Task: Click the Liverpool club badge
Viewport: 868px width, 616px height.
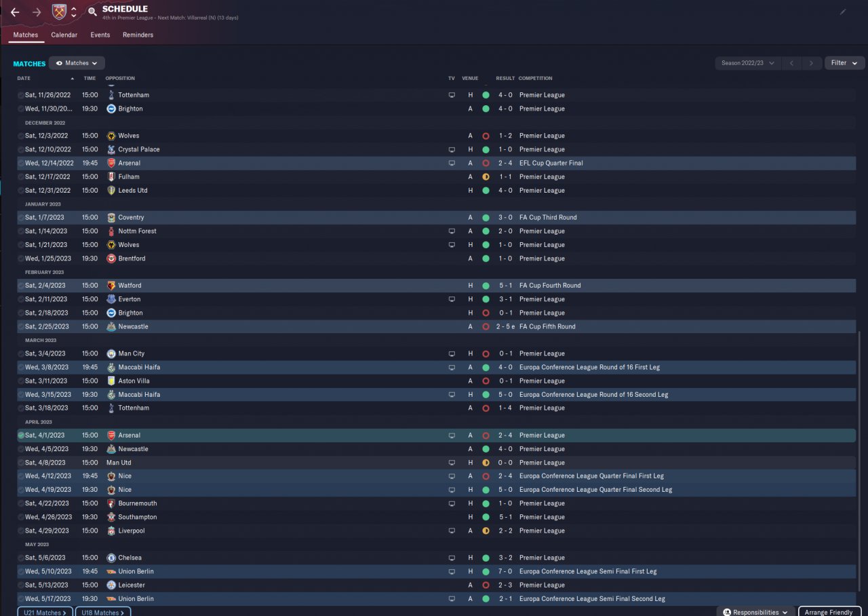Action: pos(111,531)
